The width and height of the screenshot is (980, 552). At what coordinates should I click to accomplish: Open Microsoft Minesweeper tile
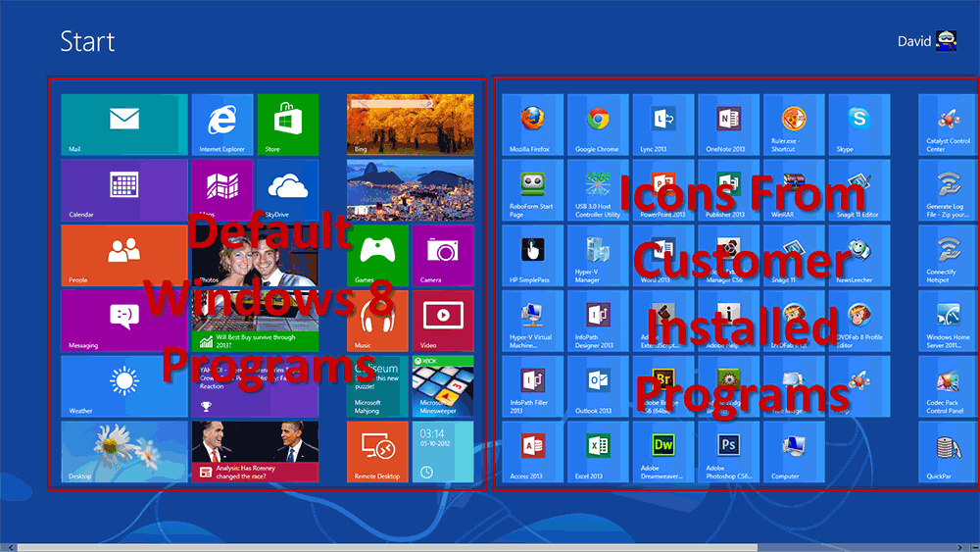[443, 385]
